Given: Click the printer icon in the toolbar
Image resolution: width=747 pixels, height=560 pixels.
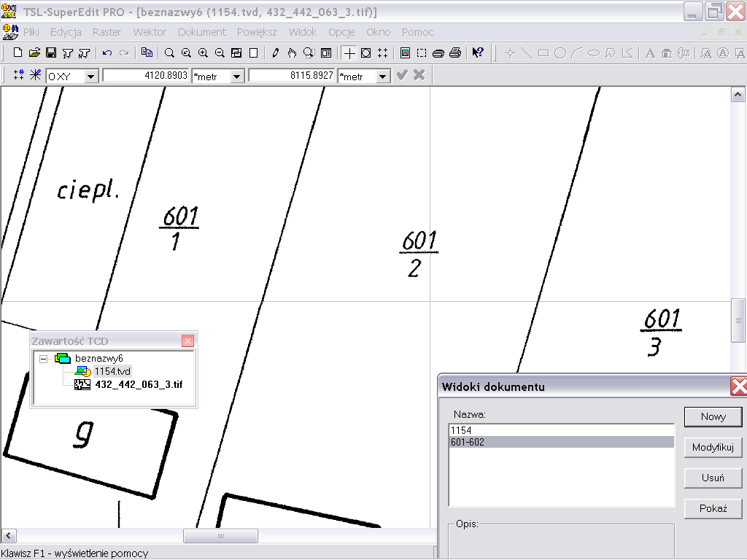Looking at the screenshot, I should coord(455,52).
